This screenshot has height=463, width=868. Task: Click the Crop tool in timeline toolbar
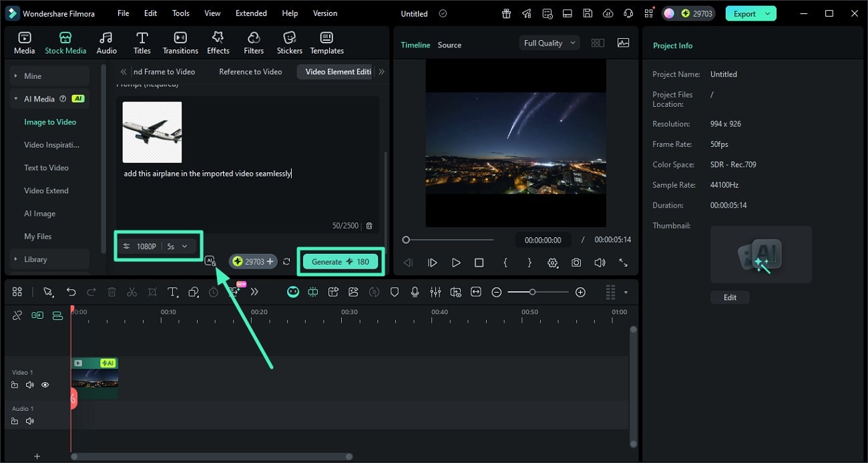pyautogui.click(x=152, y=292)
